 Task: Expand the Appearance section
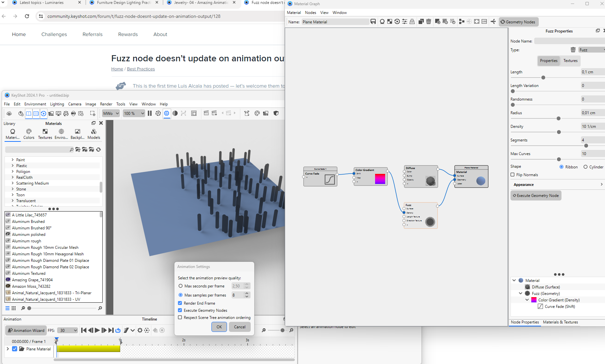[601, 184]
